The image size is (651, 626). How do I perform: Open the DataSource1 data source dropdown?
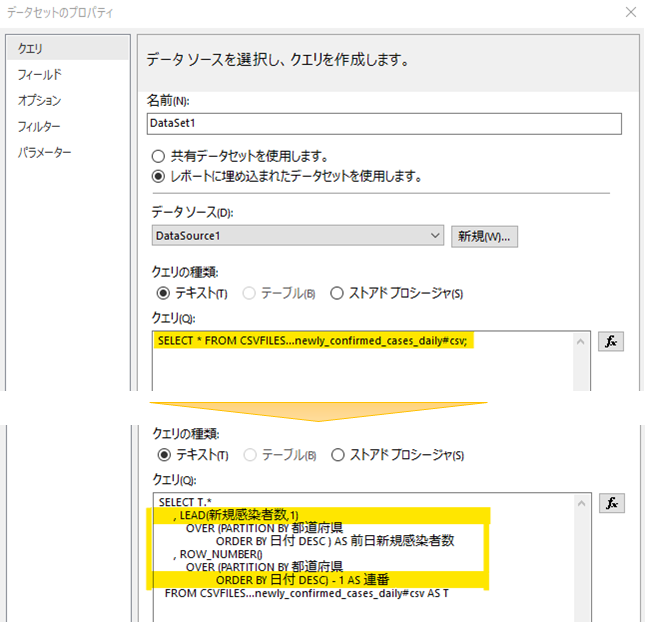[434, 236]
